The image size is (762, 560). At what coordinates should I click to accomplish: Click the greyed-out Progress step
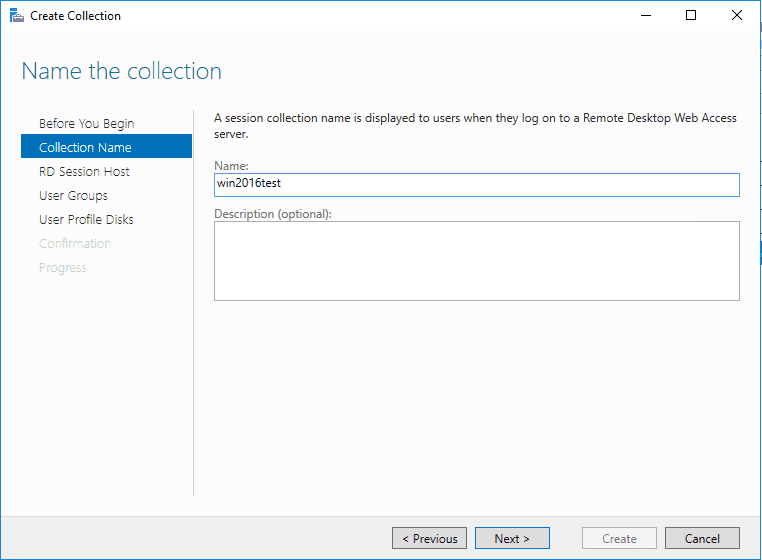coord(62,268)
